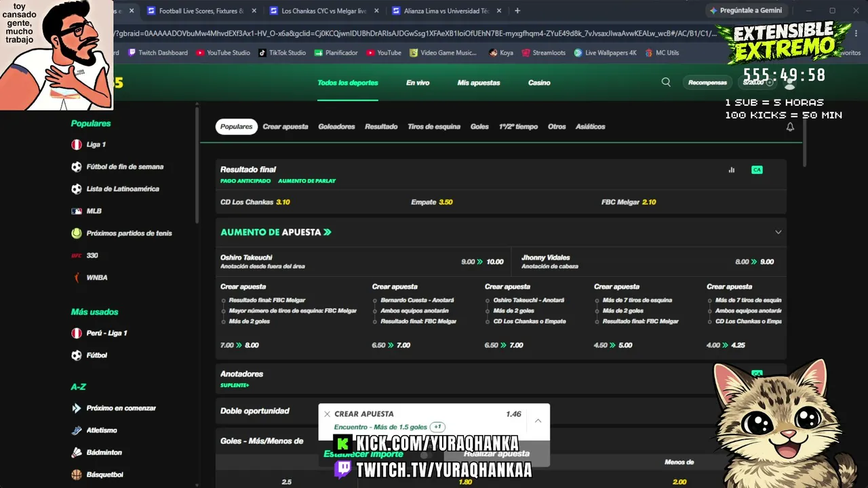This screenshot has width=868, height=488.
Task: Open the Streamloots bookmark
Action: pyautogui.click(x=543, y=53)
